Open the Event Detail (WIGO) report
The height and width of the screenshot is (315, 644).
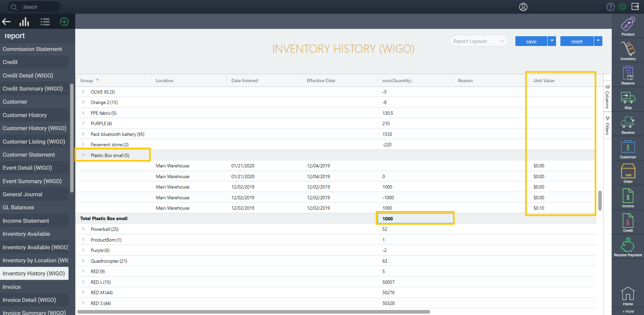[x=34, y=168]
